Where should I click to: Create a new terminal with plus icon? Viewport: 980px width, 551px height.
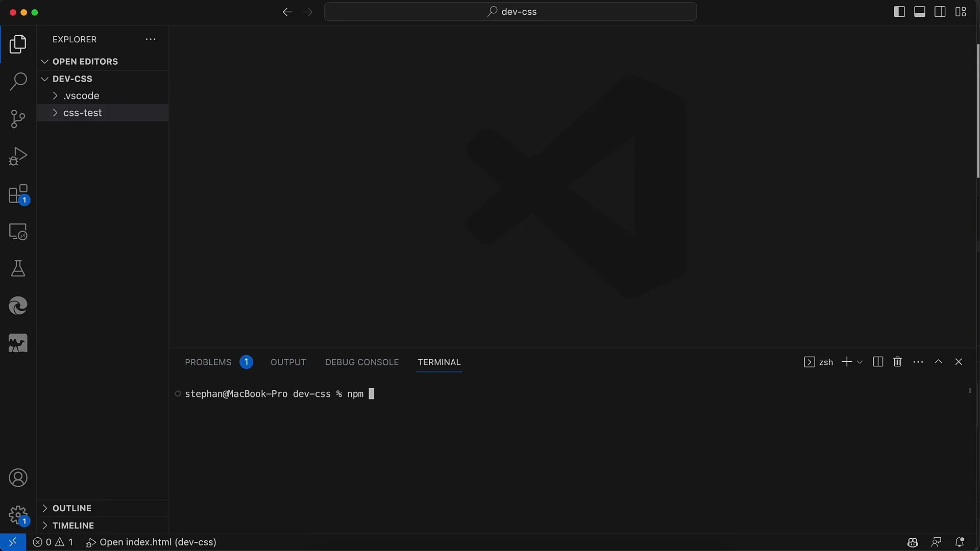847,362
